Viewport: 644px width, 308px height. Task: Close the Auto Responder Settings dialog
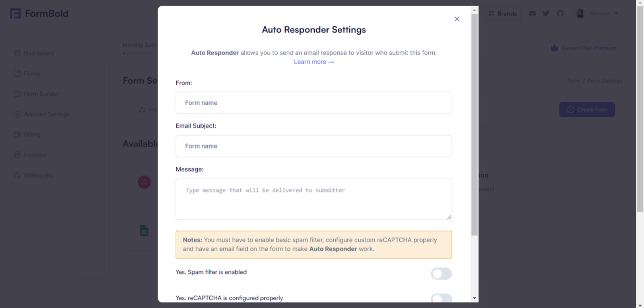click(x=457, y=19)
